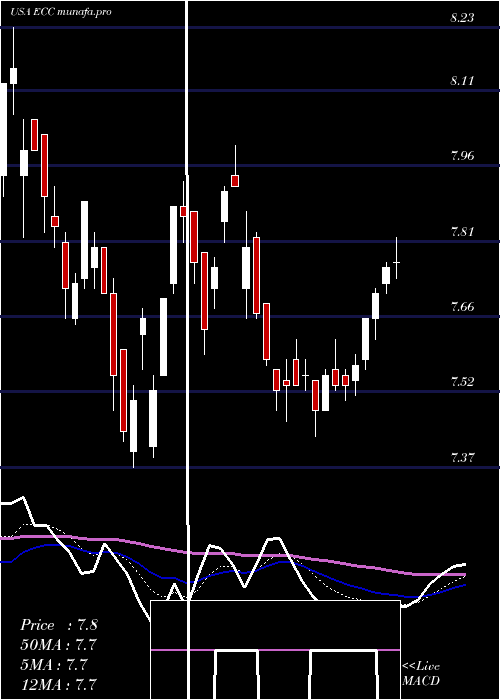Image resolution: width=500 pixels, height=700 pixels.
Task: Click the <<Live MACD label
Action: coord(421,673)
